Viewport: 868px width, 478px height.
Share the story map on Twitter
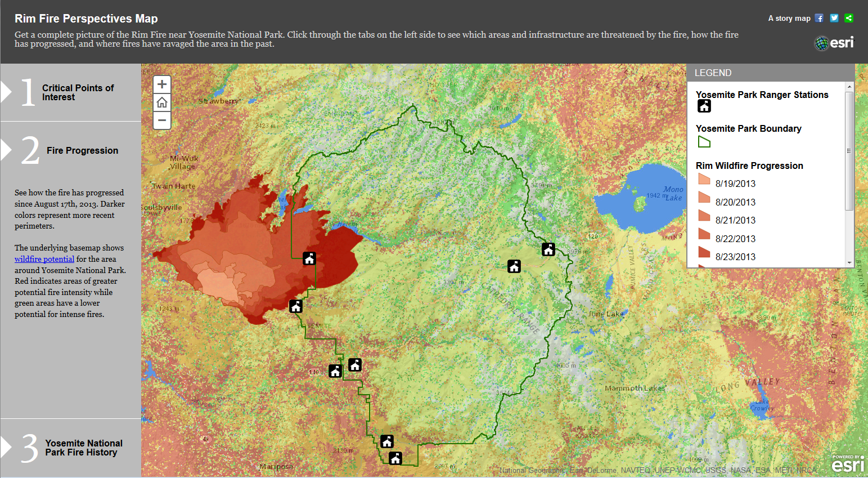[834, 17]
